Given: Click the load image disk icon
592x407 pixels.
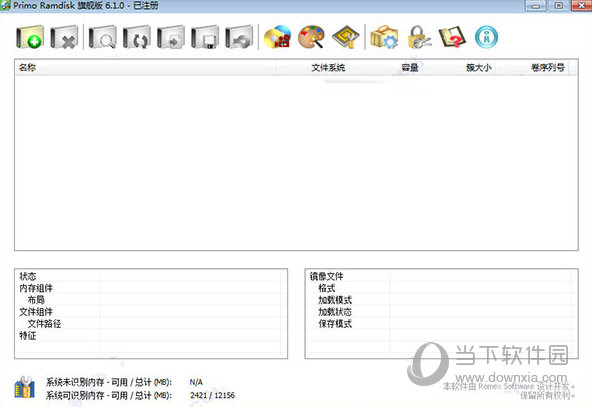Looking at the screenshot, I should (171, 37).
